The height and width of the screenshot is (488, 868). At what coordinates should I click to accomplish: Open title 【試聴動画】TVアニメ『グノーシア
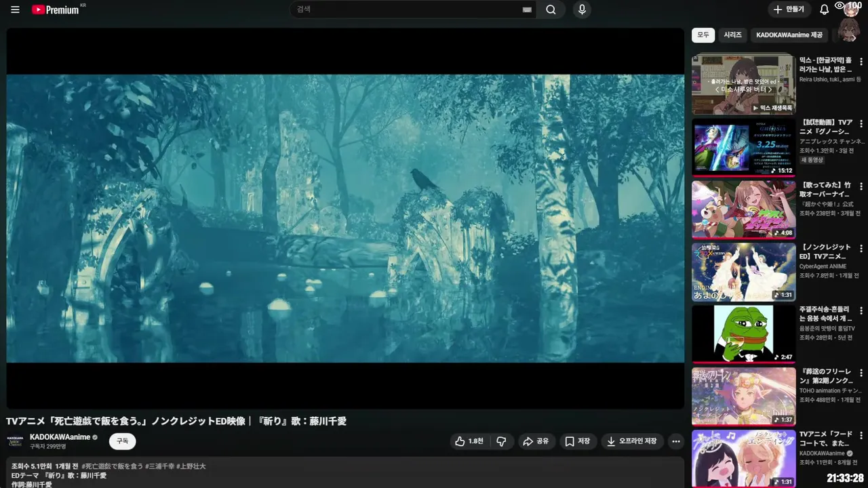click(826, 127)
